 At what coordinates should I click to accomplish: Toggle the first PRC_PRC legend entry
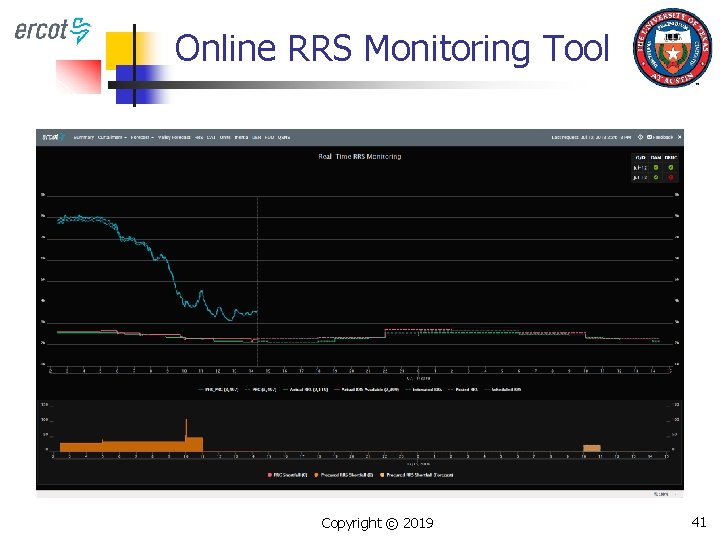click(x=218, y=389)
